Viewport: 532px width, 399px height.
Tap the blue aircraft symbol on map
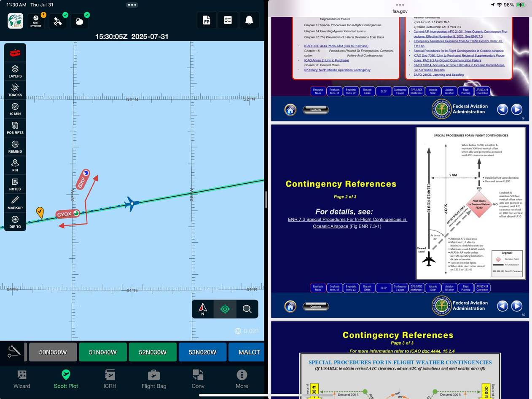(x=132, y=204)
